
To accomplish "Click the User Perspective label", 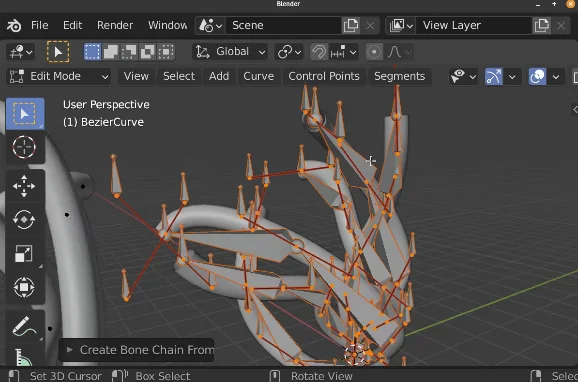I will (106, 105).
